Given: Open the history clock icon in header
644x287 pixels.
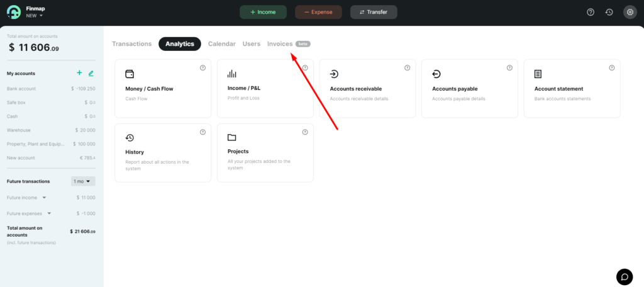Looking at the screenshot, I should [x=609, y=12].
